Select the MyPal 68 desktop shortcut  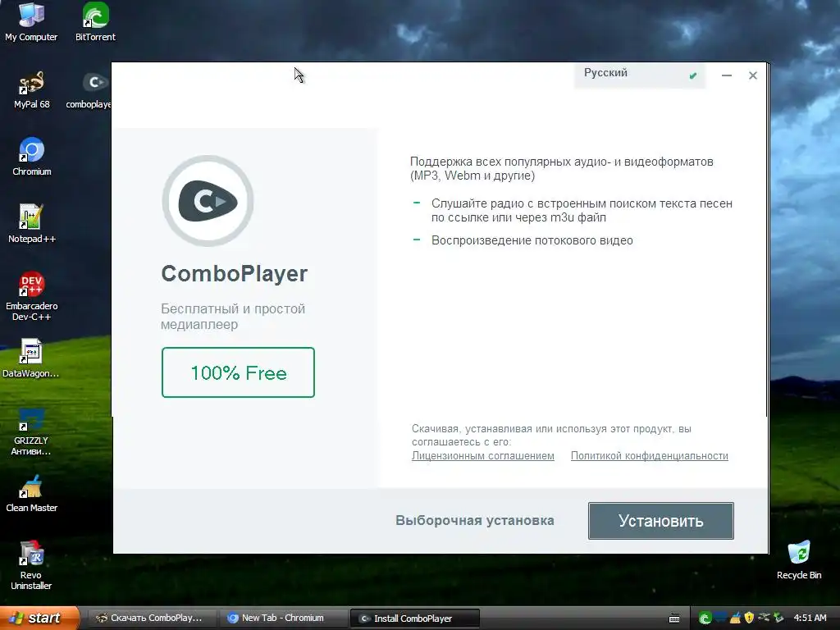click(x=32, y=89)
